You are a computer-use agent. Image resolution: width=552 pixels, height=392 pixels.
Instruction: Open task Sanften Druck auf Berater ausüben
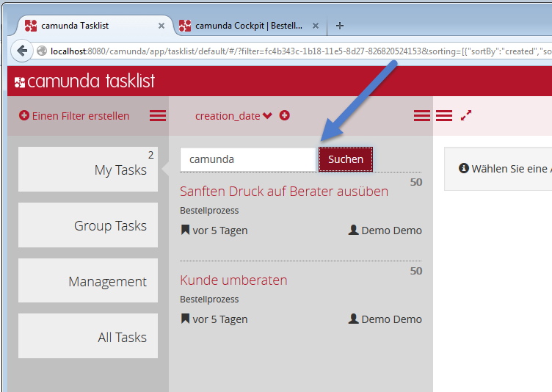pyautogui.click(x=284, y=192)
